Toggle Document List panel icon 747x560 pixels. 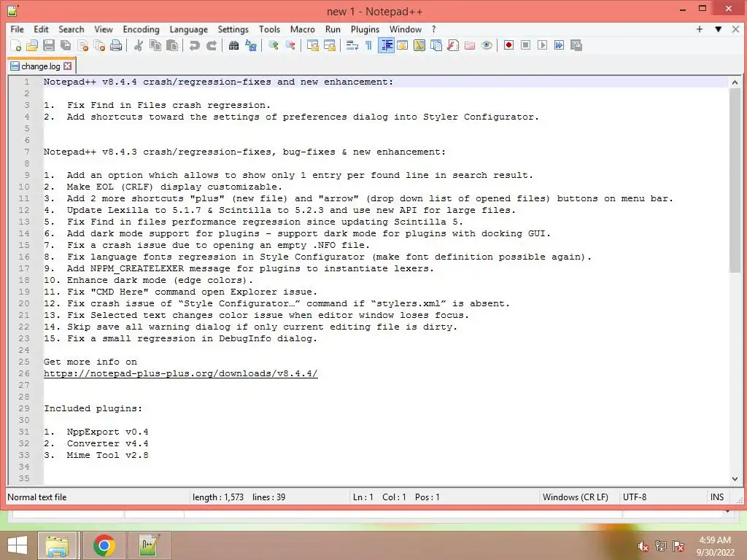[436, 45]
